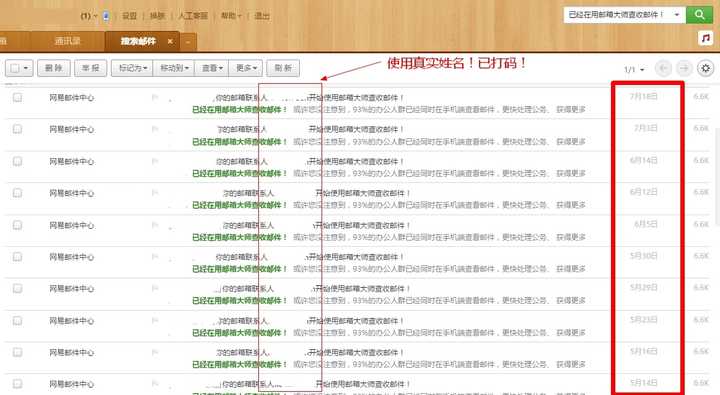Click the date 5月23日

(644, 319)
